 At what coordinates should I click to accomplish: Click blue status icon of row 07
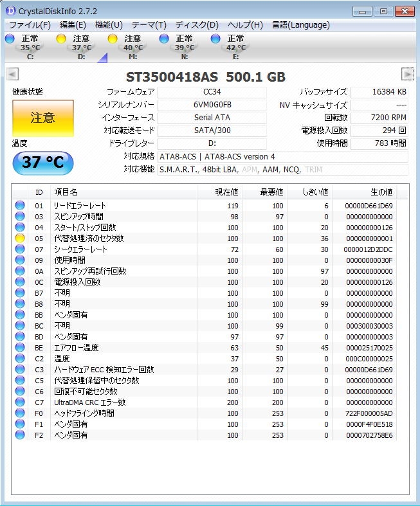(20, 249)
